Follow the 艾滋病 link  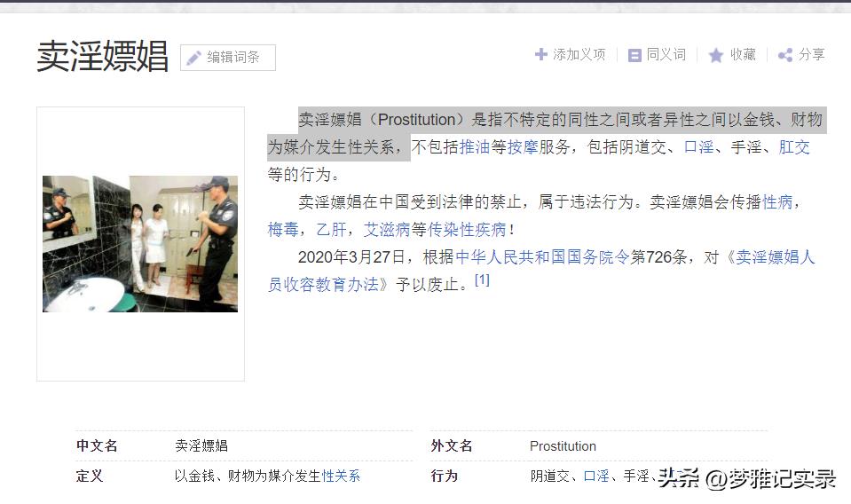pyautogui.click(x=387, y=230)
